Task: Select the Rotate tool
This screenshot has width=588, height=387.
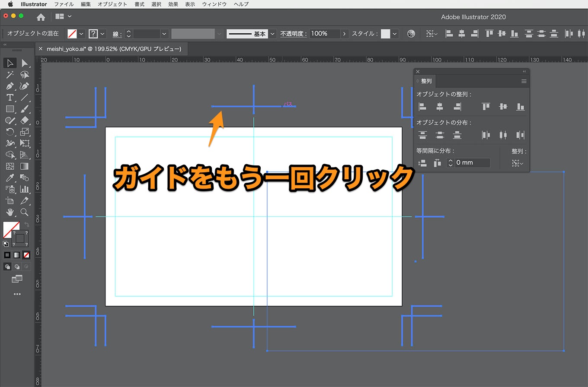Action: 10,132
